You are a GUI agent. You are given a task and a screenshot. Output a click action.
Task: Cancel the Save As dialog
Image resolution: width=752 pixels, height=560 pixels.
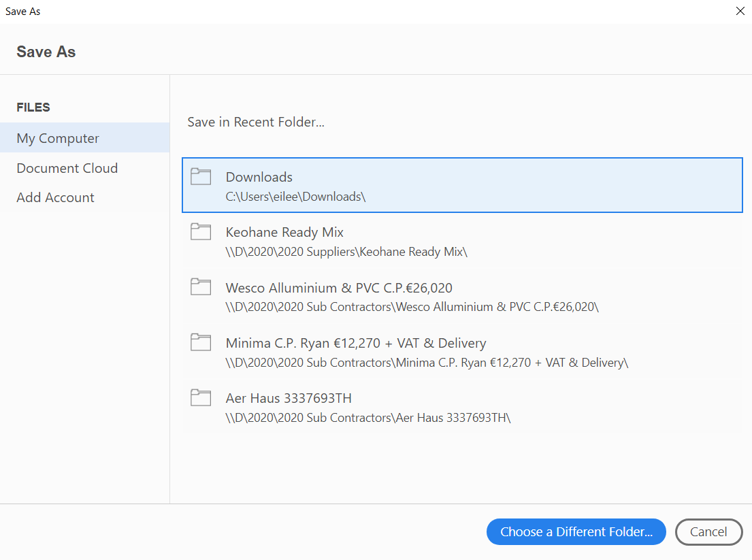(x=709, y=531)
